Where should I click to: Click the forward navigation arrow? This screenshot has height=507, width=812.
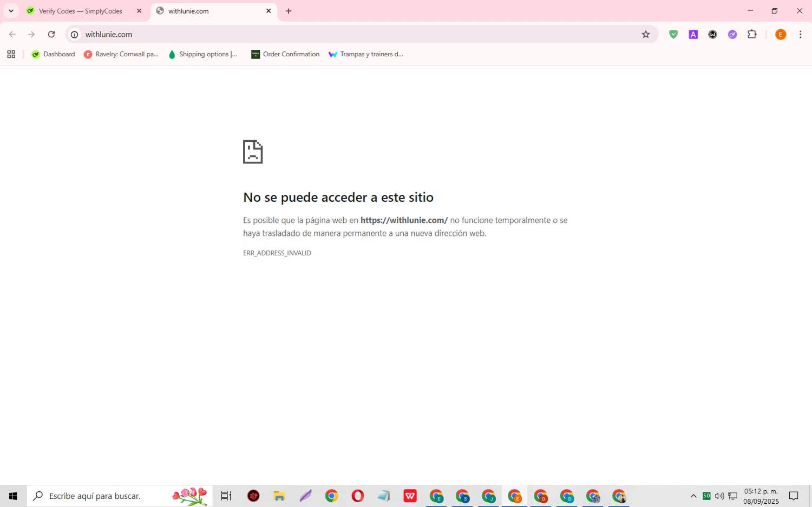click(31, 34)
